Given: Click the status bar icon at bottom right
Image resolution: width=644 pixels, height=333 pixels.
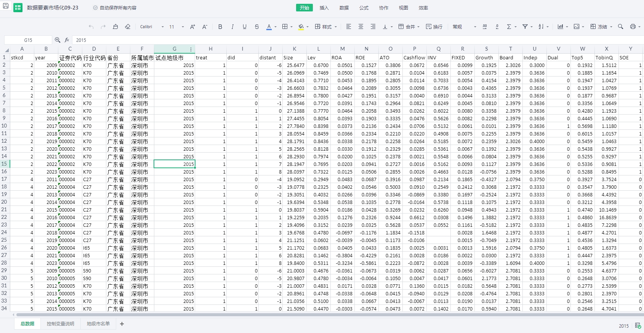Looking at the screenshot, I should 638,326.
